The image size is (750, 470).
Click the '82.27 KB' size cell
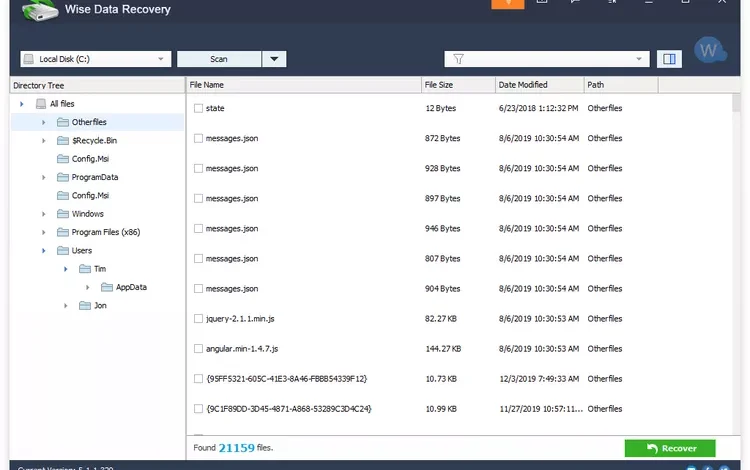pyautogui.click(x=441, y=319)
